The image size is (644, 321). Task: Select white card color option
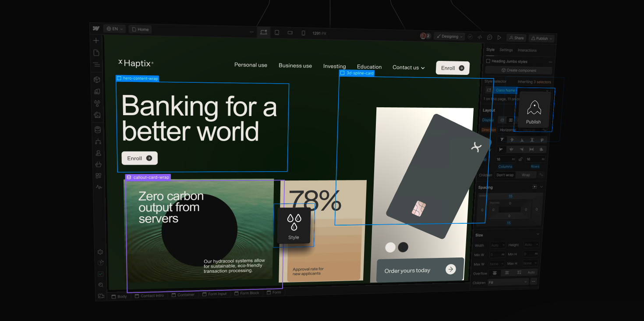coord(390,247)
